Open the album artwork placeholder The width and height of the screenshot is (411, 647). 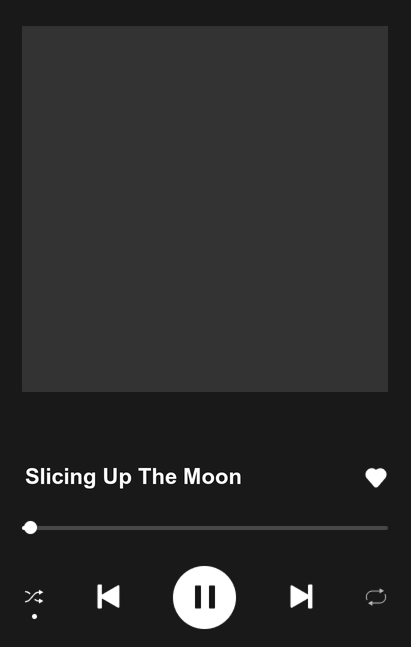point(205,209)
